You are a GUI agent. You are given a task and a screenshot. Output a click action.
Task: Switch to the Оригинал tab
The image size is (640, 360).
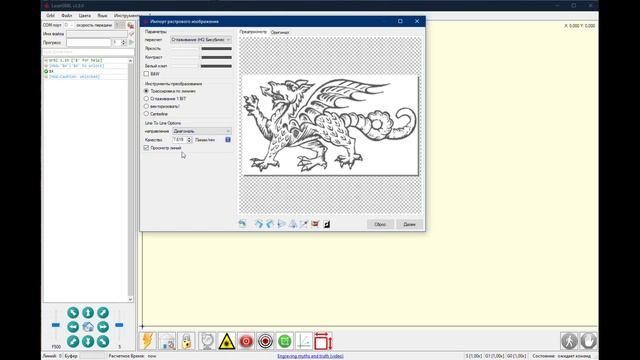click(x=280, y=32)
